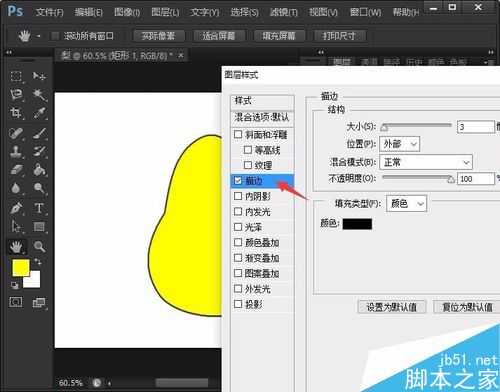Select the Move tool

click(39, 76)
